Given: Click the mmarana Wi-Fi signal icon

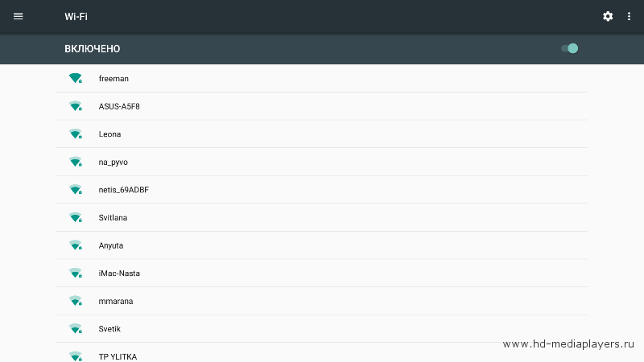Looking at the screenshot, I should pyautogui.click(x=76, y=301).
